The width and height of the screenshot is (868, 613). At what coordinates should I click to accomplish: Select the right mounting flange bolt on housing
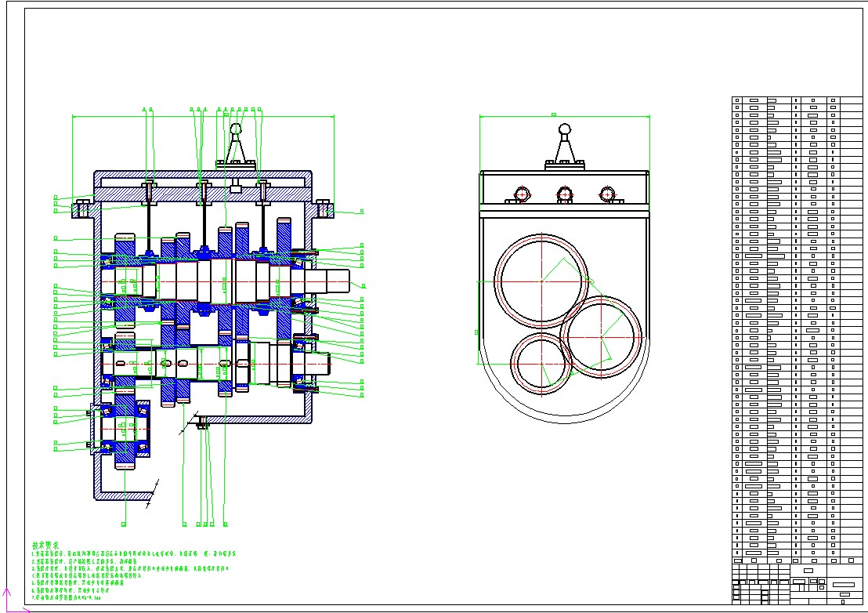point(324,209)
